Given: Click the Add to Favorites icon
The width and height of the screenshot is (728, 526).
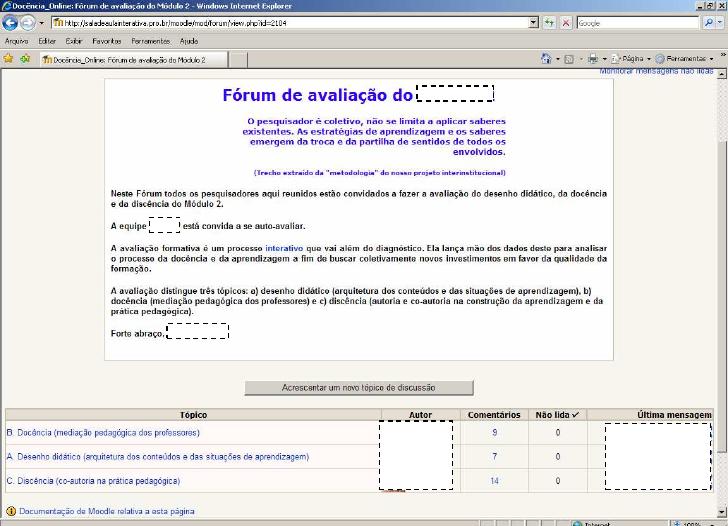Looking at the screenshot, I should [25, 59].
